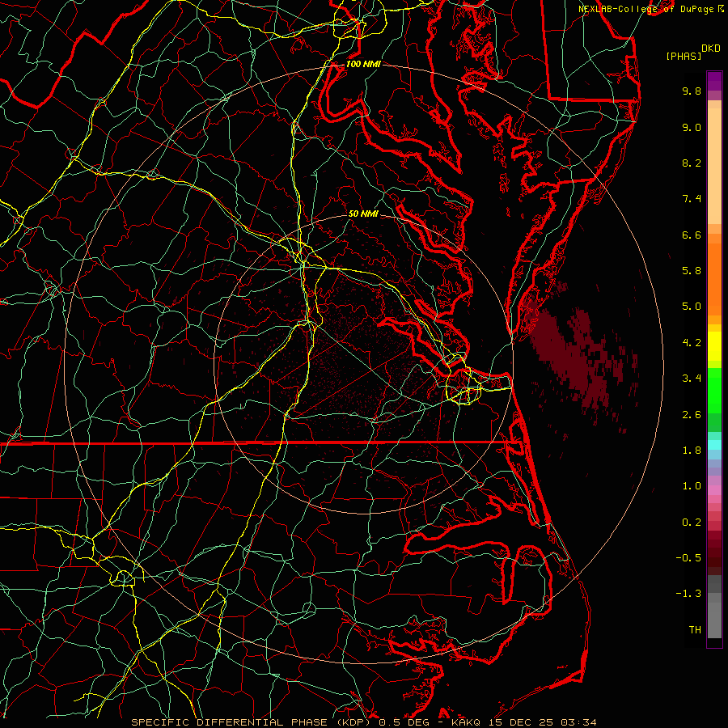
Task: Select the 1.0 scale value label
Action: click(692, 486)
